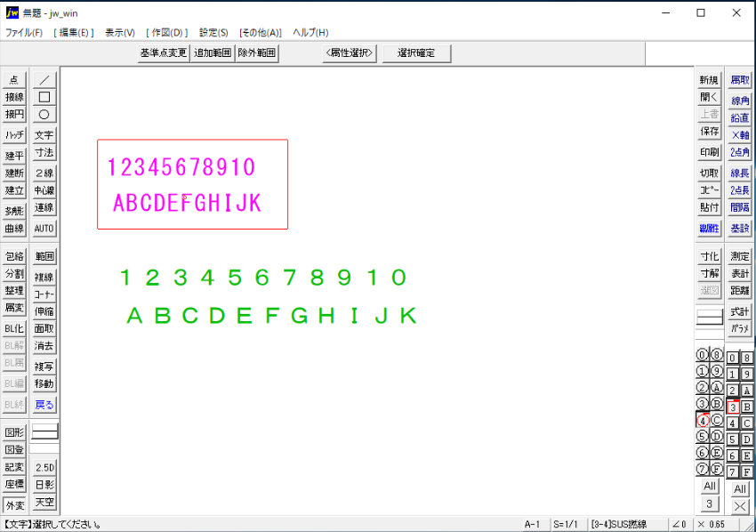Toggle layer circle 0 visibility

pyautogui.click(x=702, y=355)
